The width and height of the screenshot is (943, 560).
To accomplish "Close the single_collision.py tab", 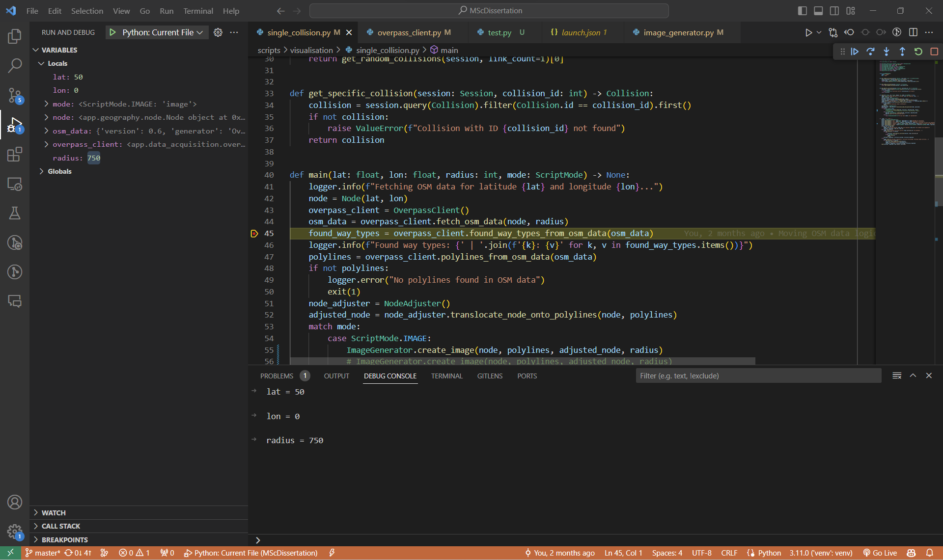I will click(x=349, y=32).
